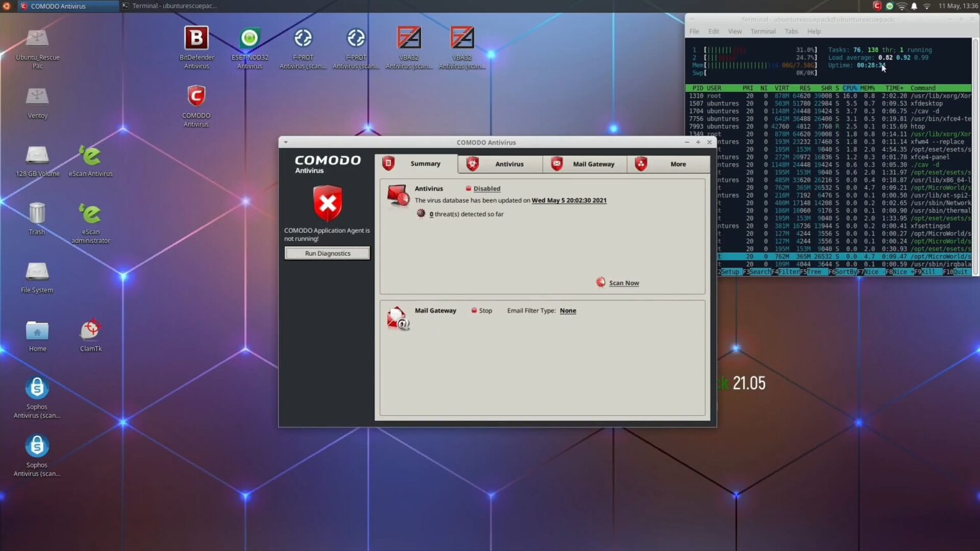Open the applications menu icon on the top panel
Image resolution: width=980 pixels, height=551 pixels.
6,6
